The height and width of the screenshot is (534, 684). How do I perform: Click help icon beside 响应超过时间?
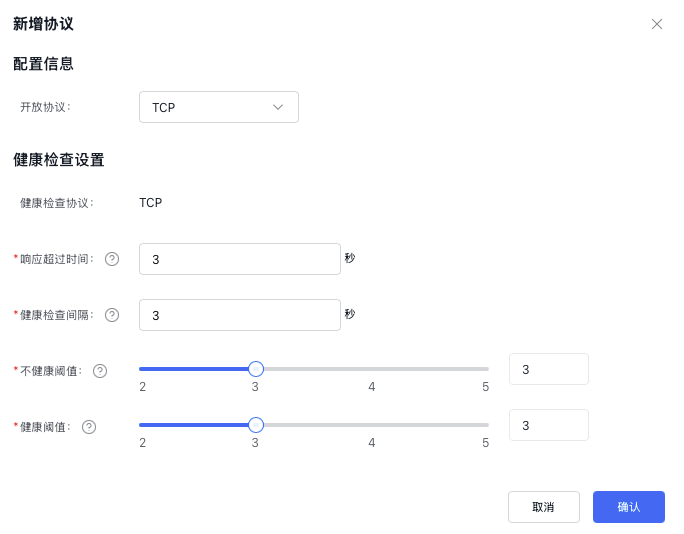click(112, 259)
